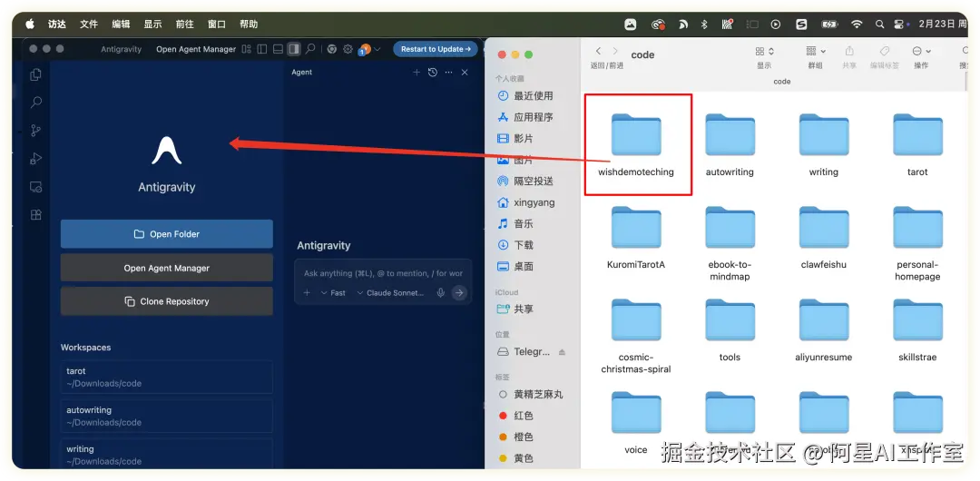
Task: Open the Fast mode dropdown
Action: click(x=333, y=293)
